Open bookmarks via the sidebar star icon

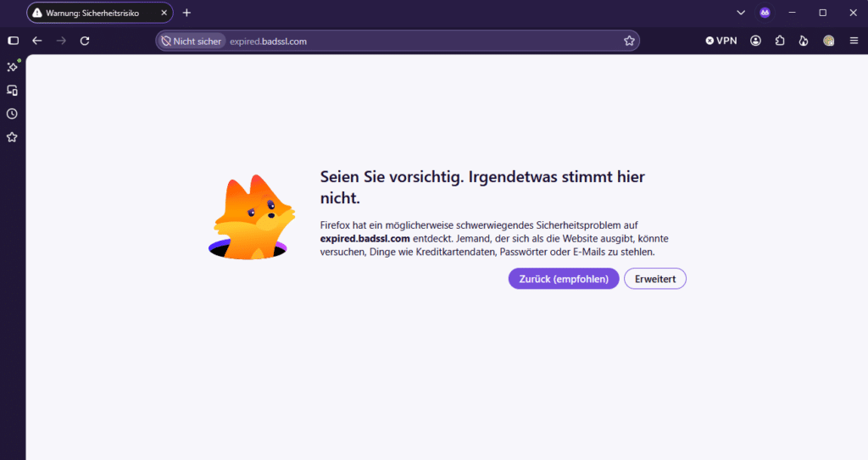click(12, 137)
